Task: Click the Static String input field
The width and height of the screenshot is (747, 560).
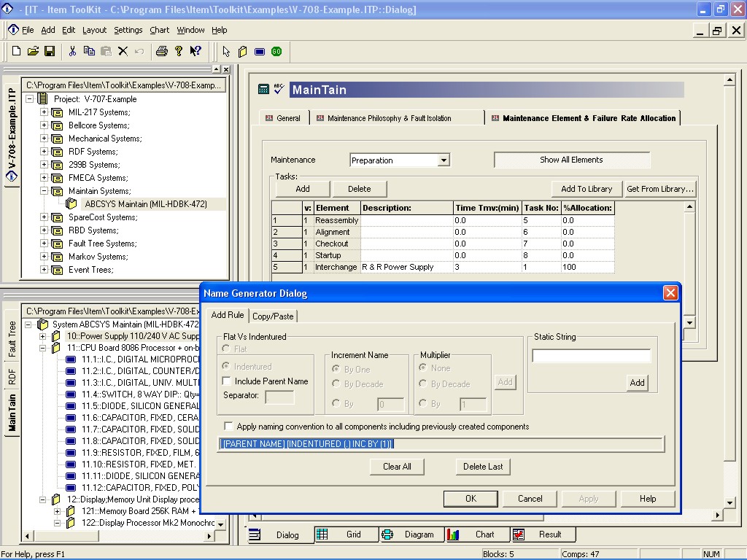Action: click(591, 356)
